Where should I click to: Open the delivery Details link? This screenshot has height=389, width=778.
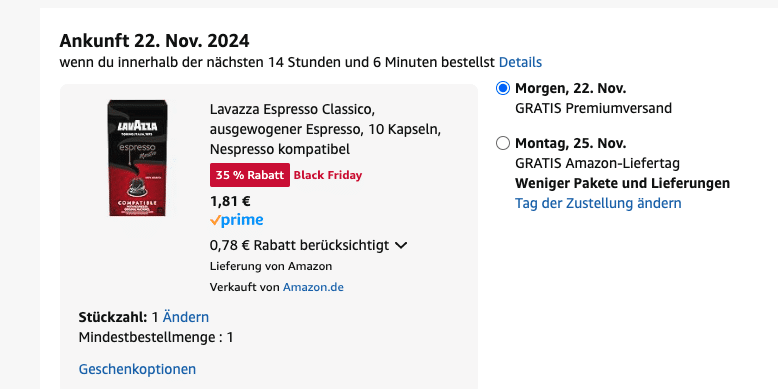tap(520, 63)
